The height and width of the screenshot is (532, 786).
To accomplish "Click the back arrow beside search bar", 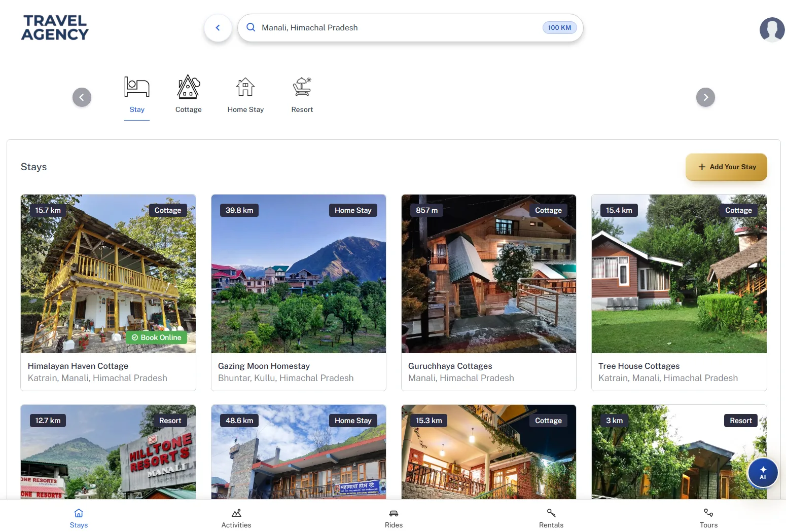I will click(x=218, y=28).
